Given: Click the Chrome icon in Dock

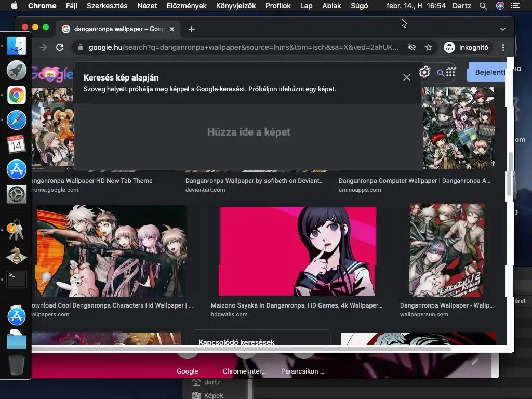Looking at the screenshot, I should (16, 95).
